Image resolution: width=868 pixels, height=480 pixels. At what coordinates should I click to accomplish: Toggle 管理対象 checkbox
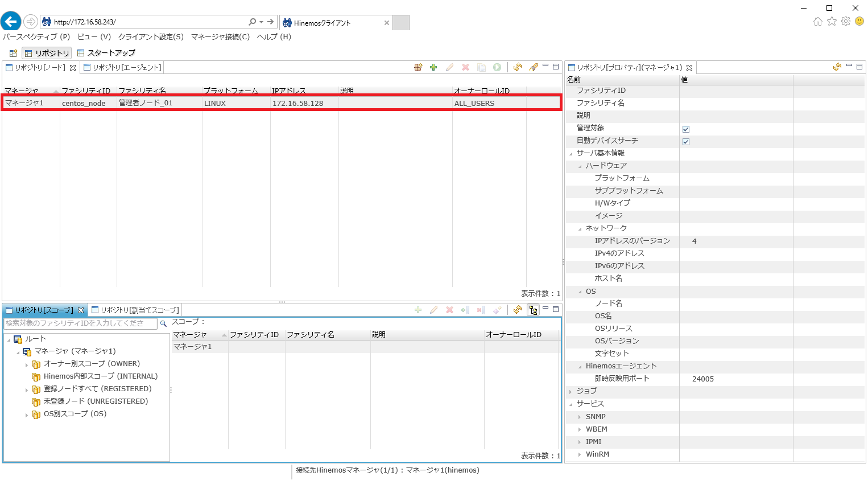click(686, 129)
